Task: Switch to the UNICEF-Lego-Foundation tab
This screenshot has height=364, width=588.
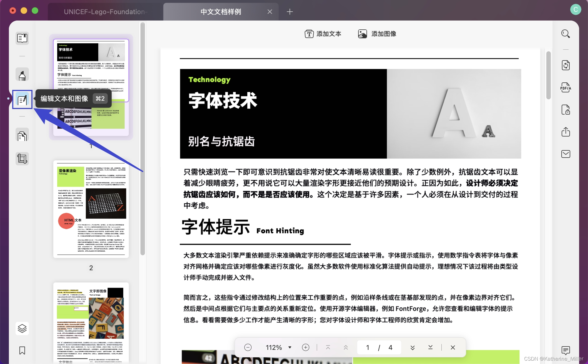Action: pos(105,12)
